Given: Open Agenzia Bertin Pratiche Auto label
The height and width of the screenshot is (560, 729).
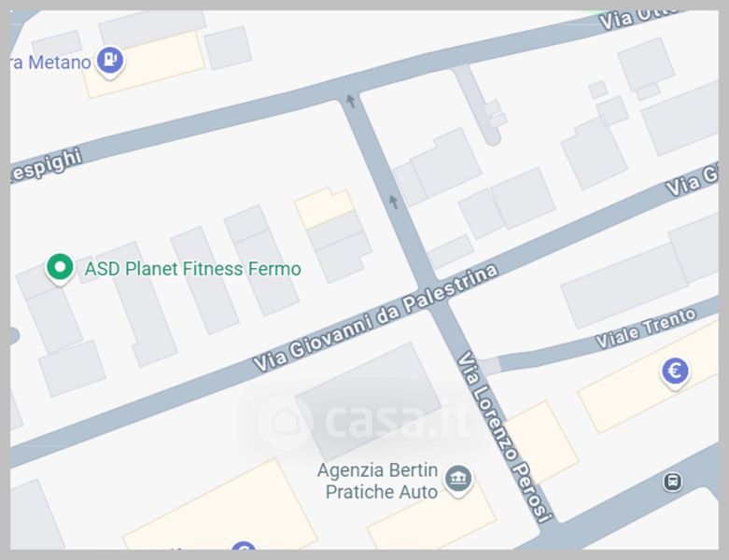Looking at the screenshot, I should click(377, 481).
